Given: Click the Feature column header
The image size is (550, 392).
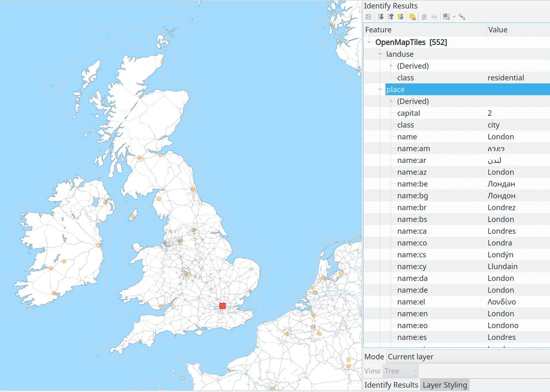Looking at the screenshot, I should tap(425, 30).
